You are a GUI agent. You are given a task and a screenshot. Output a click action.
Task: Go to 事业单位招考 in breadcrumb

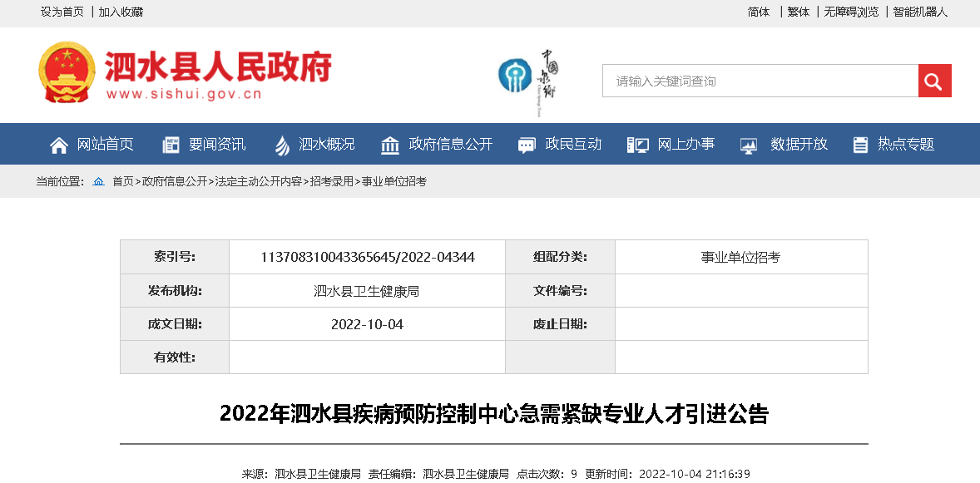[393, 181]
